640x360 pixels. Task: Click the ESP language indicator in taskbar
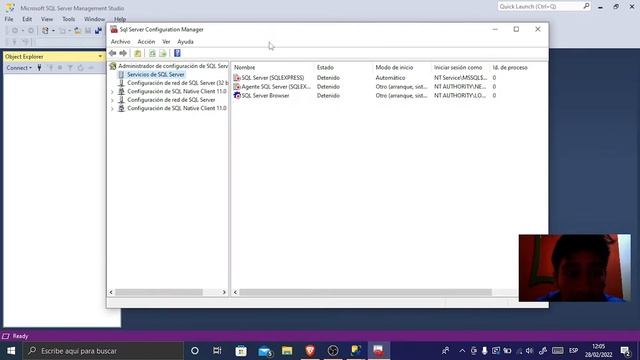coord(573,351)
